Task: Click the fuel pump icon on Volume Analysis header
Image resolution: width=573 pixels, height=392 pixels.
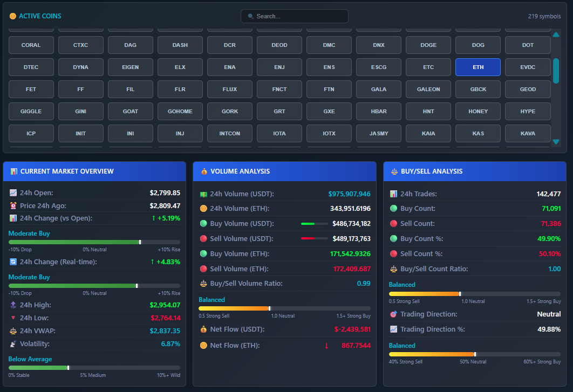Action: point(204,171)
